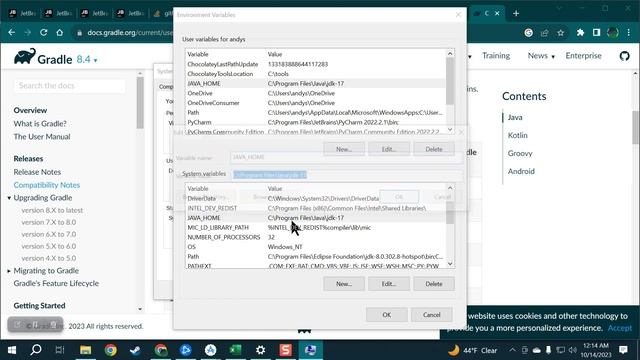640x360 pixels.
Task: Show hidden system tray icons
Action: pyautogui.click(x=512, y=350)
